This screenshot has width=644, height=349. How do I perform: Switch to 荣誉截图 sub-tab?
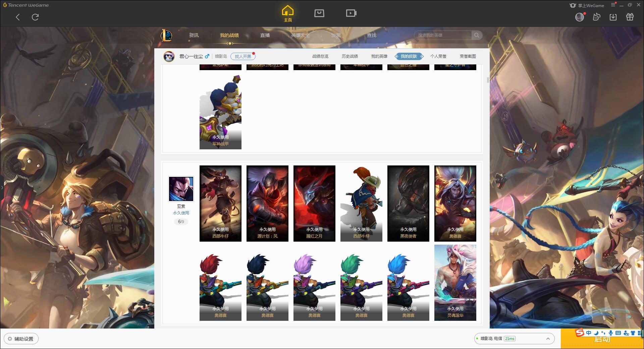pos(468,56)
